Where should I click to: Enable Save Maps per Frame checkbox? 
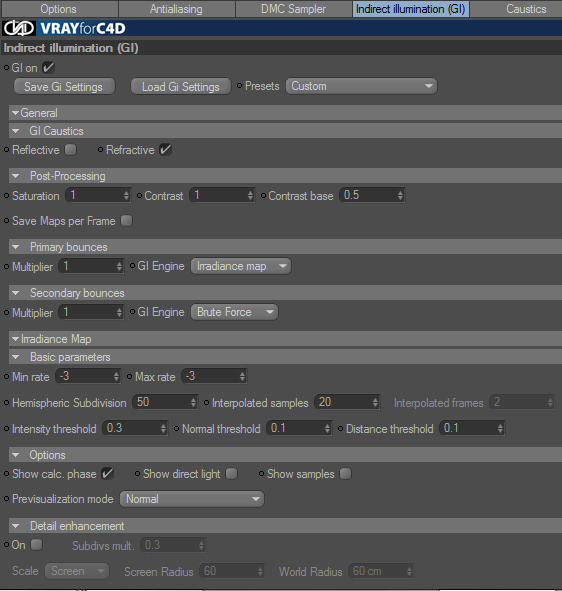coord(127,220)
